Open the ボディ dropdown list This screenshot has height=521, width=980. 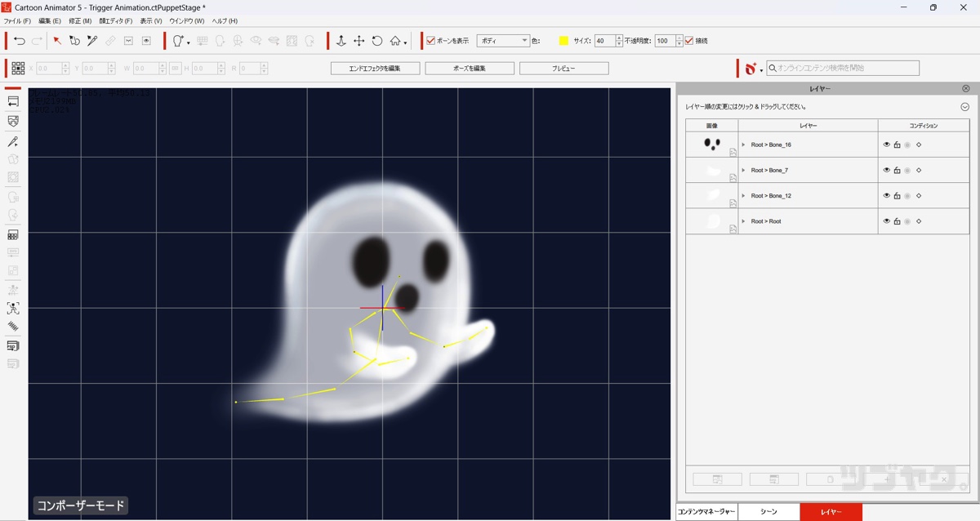(503, 41)
